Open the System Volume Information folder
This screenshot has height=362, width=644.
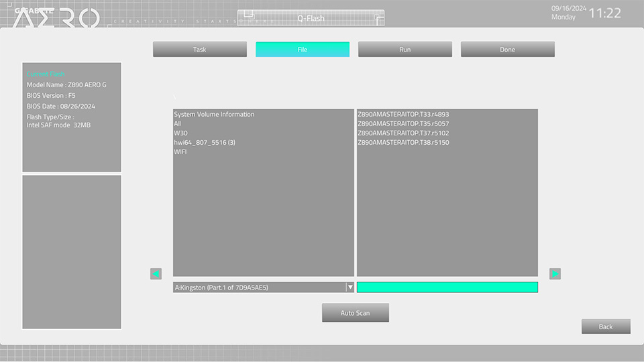[214, 115]
